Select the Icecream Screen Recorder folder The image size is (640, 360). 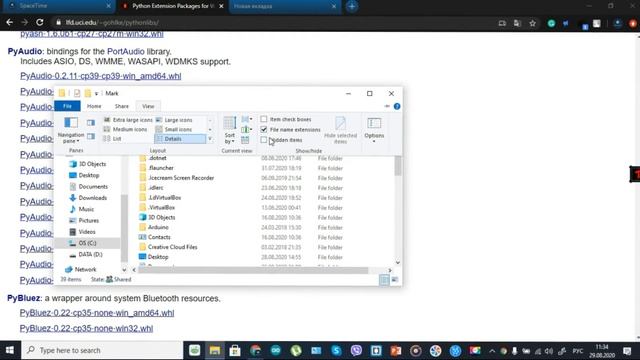point(177,178)
